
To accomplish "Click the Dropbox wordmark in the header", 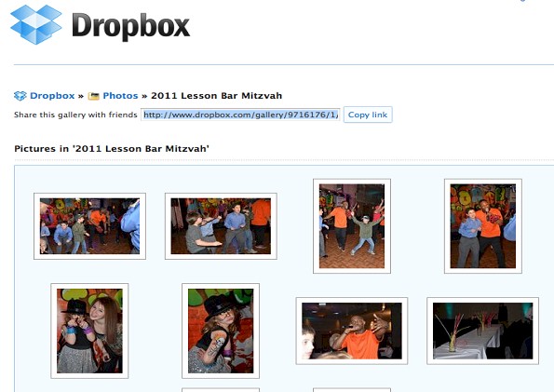I will (x=130, y=26).
